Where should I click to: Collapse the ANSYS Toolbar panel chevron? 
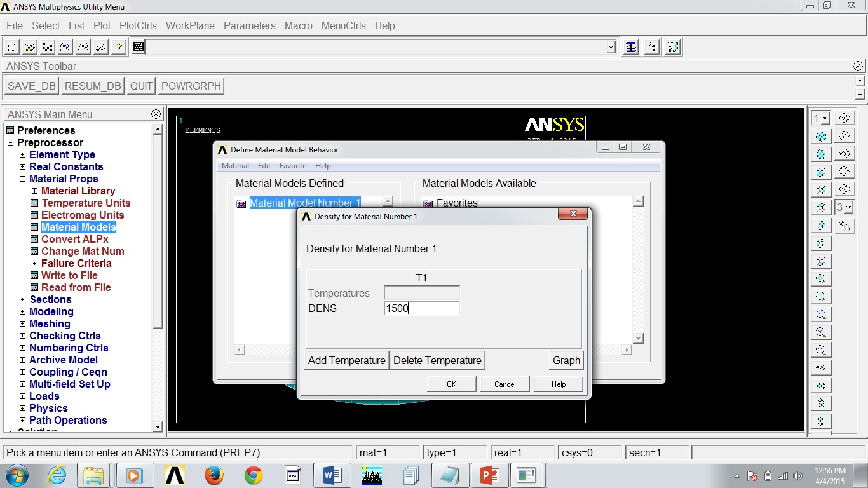[x=858, y=66]
